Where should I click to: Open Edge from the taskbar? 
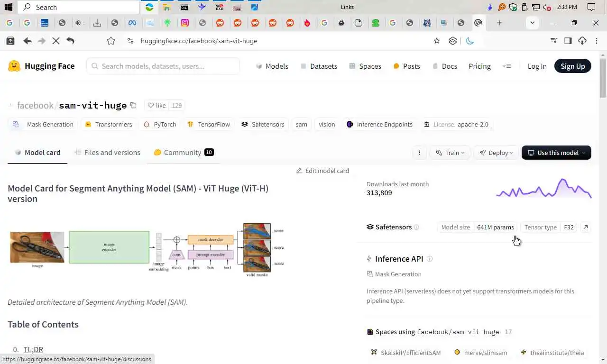(149, 7)
